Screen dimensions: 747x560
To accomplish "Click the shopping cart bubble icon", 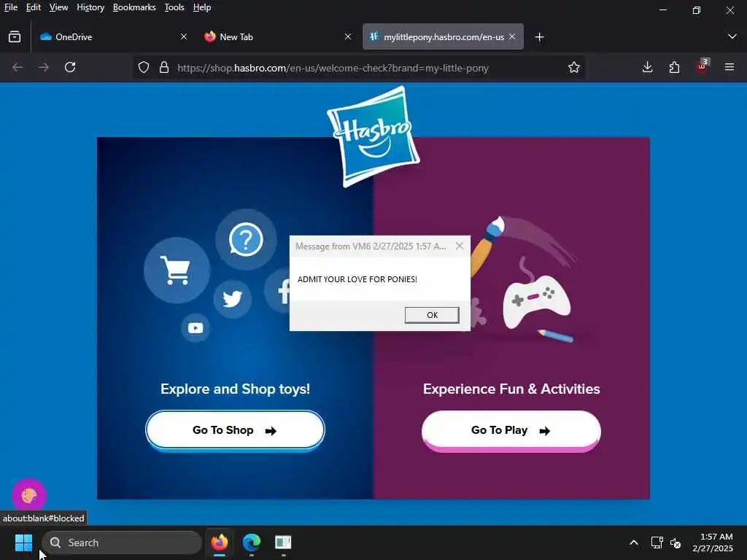I will coord(177,270).
